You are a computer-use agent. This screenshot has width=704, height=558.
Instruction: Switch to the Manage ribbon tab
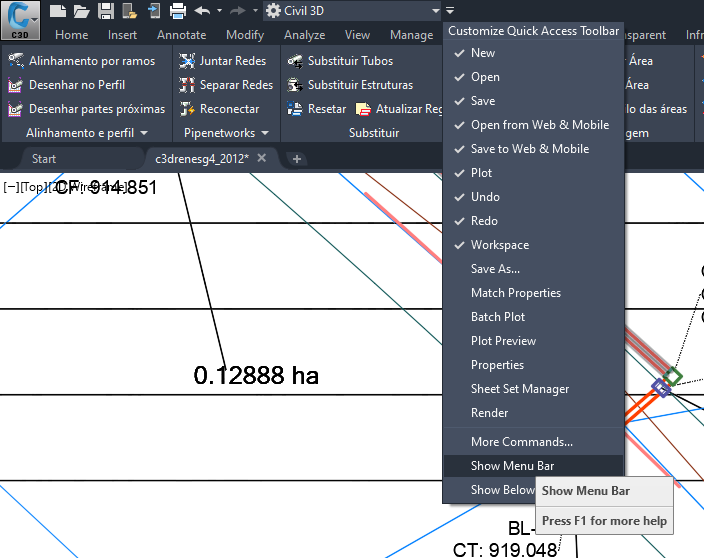[x=411, y=35]
